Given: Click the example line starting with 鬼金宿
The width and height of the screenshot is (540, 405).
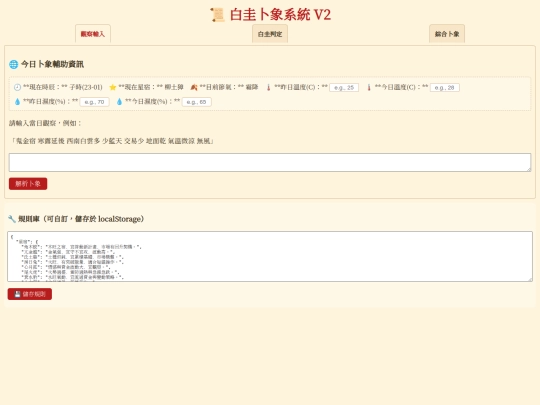Looking at the screenshot, I should (x=112, y=141).
